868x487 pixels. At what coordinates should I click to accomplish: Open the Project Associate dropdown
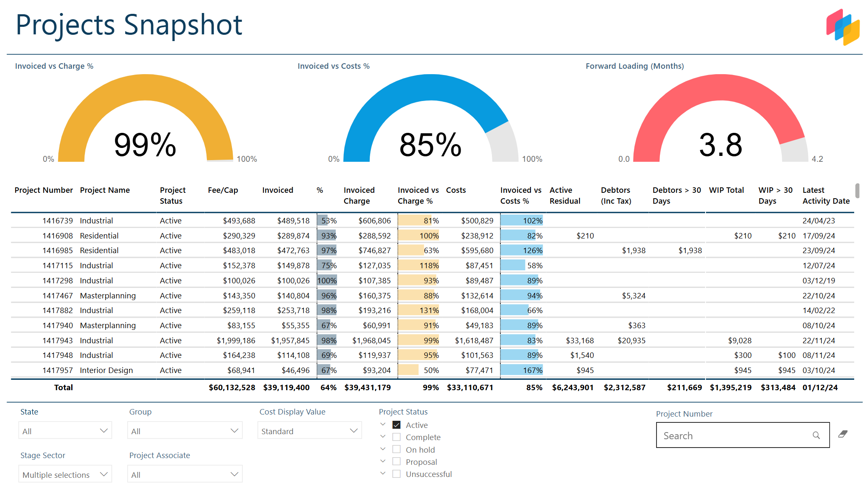pos(185,474)
